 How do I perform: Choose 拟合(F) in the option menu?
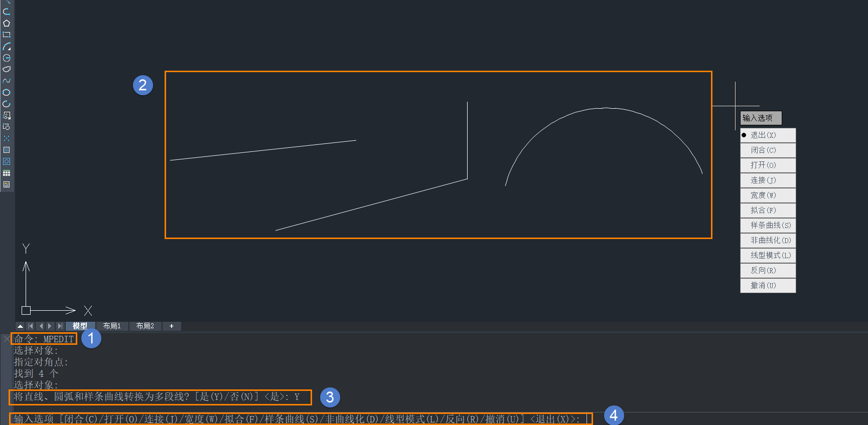(x=768, y=210)
